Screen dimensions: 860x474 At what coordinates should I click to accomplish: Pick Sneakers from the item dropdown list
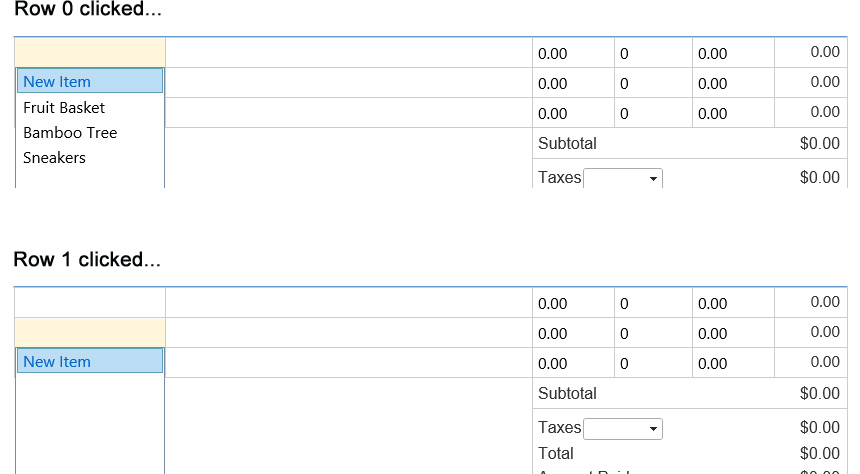[x=54, y=157]
